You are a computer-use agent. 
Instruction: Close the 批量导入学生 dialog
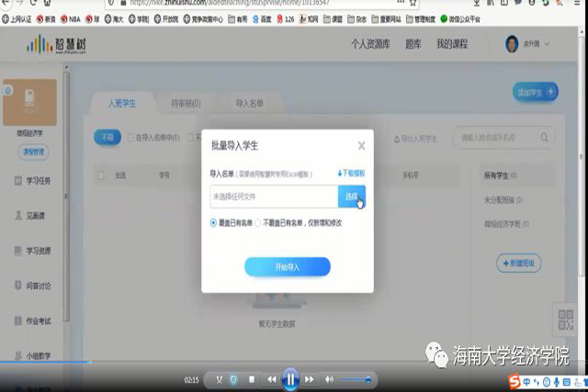coord(361,145)
